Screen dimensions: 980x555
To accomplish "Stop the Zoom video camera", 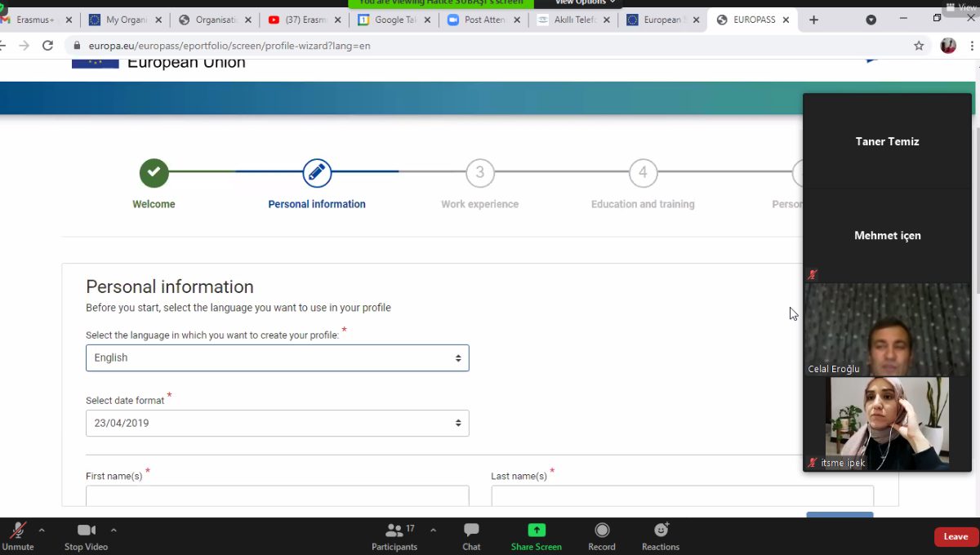I will pyautogui.click(x=86, y=536).
